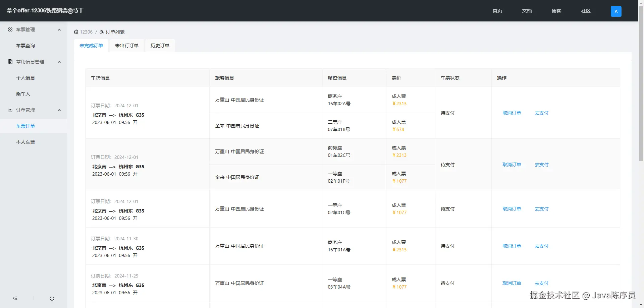The image size is (644, 308).
Task: Switch to the 未出行订单 tab
Action: pos(126,46)
